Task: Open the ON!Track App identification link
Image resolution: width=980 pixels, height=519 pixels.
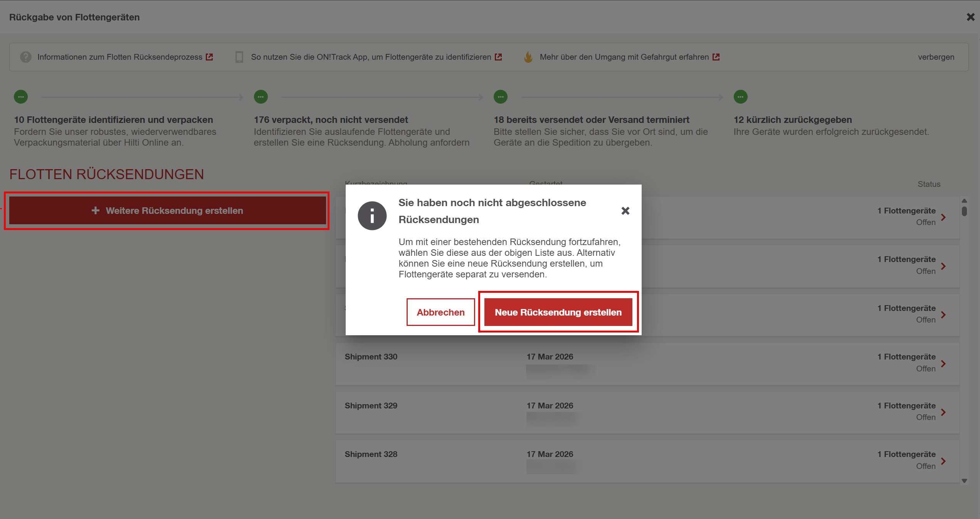Action: click(371, 57)
